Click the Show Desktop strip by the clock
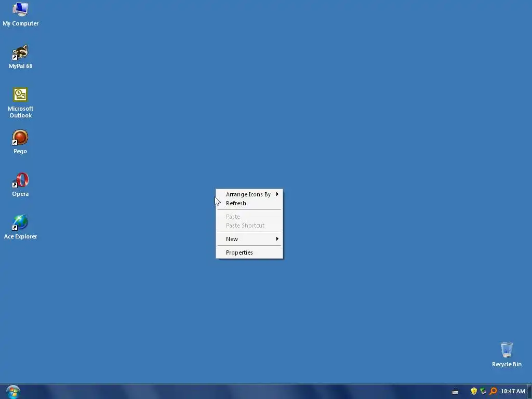 [529, 392]
